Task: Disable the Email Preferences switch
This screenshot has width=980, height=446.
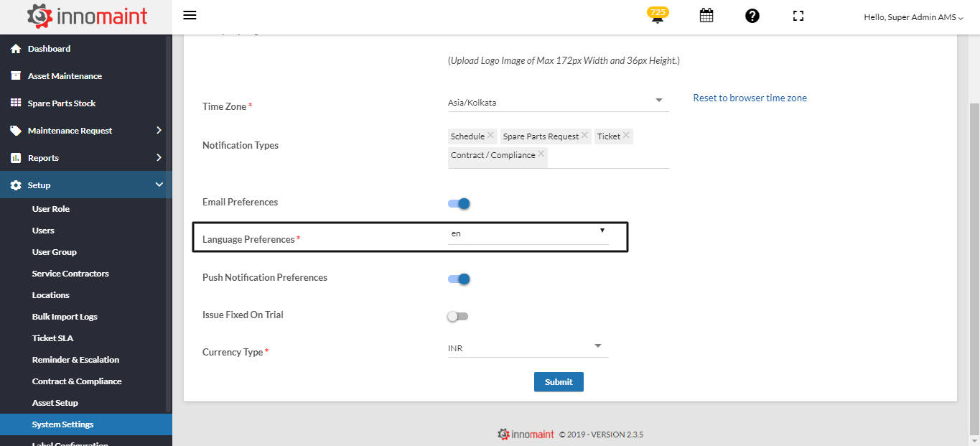Action: tap(459, 203)
